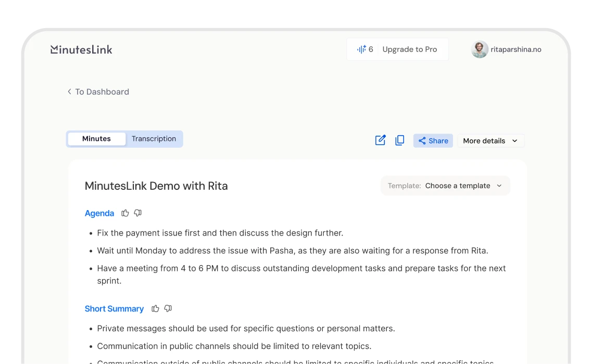Viewport: 592px width, 364px height.
Task: Click the "Wait until Monday" agenda bullet
Action: pyautogui.click(x=293, y=251)
